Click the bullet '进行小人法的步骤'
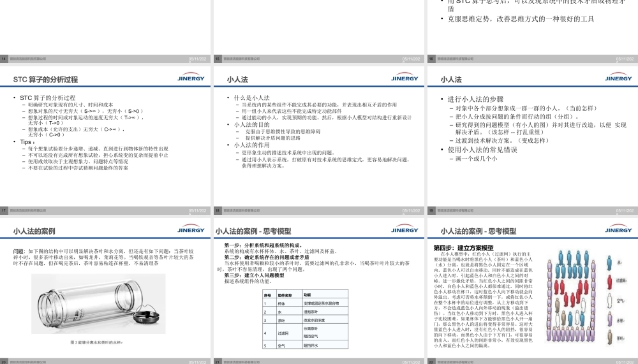The image size is (638, 364). click(476, 99)
